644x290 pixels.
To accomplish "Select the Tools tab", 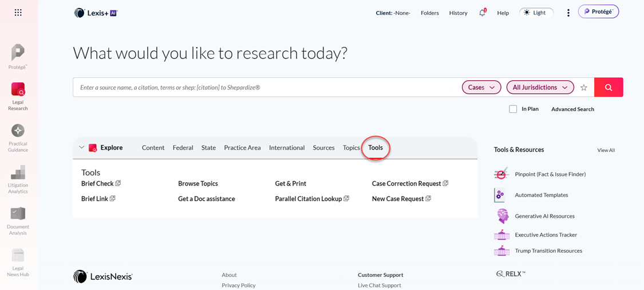I will (x=376, y=148).
